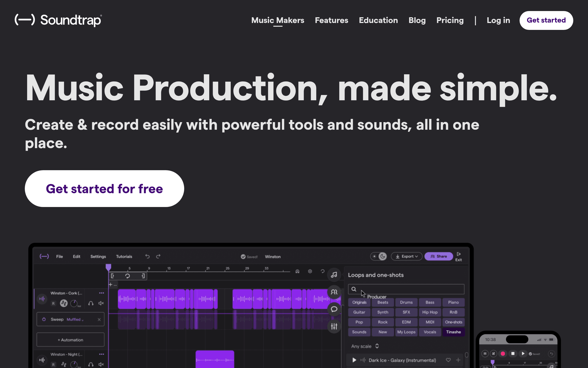
Task: Click the play button on phone mockup
Action: 523,354
